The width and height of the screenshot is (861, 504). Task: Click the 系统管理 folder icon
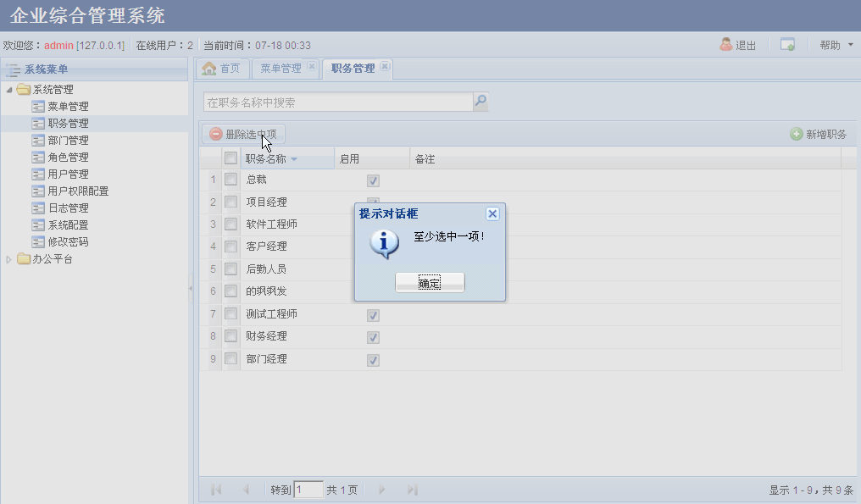(23, 89)
